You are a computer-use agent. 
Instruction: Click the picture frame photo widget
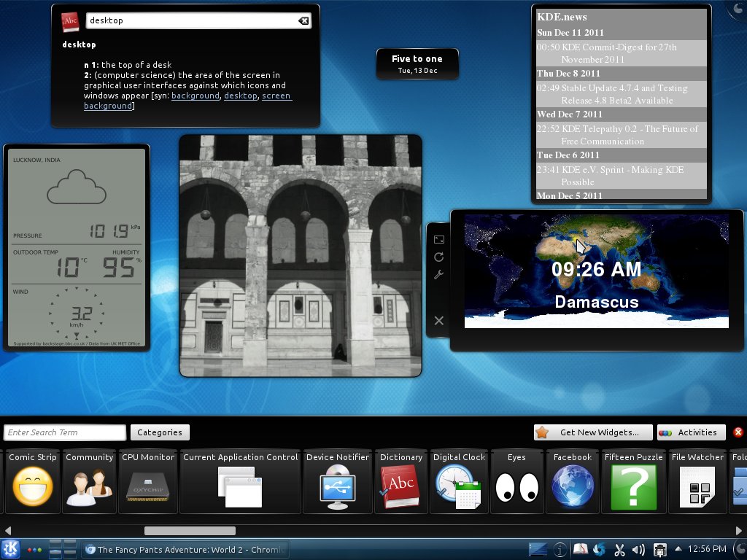301,256
